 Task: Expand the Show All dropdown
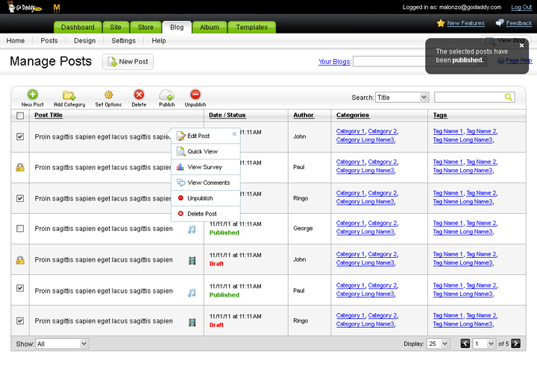coord(62,344)
